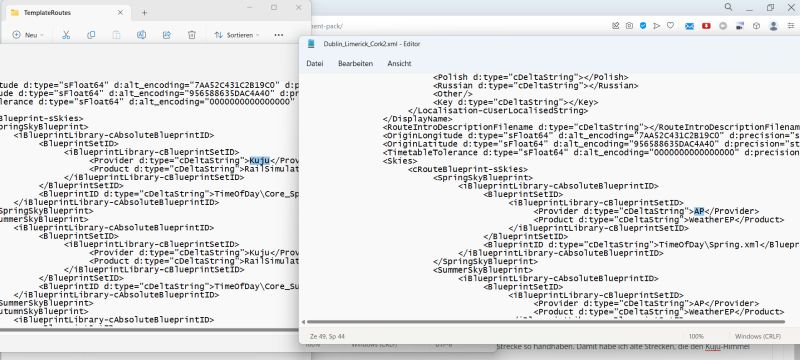Image resolution: width=800 pixels, height=360 pixels.
Task: Add a new Explorer tab with plus
Action: pos(144,13)
